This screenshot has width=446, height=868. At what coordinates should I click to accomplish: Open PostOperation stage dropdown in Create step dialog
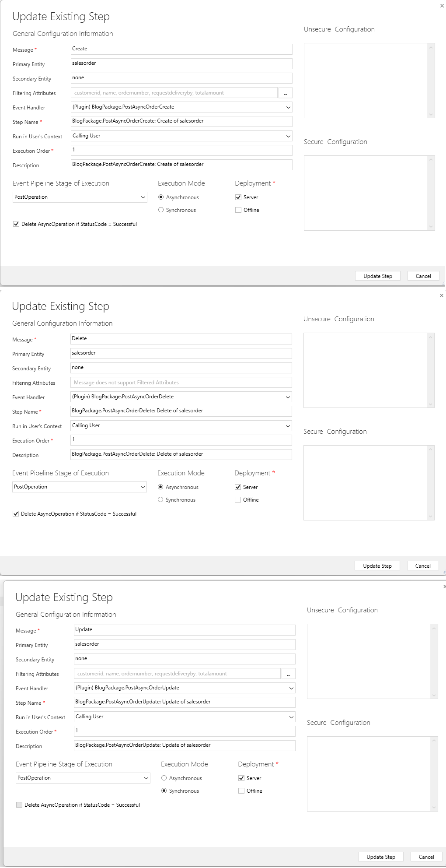click(80, 197)
